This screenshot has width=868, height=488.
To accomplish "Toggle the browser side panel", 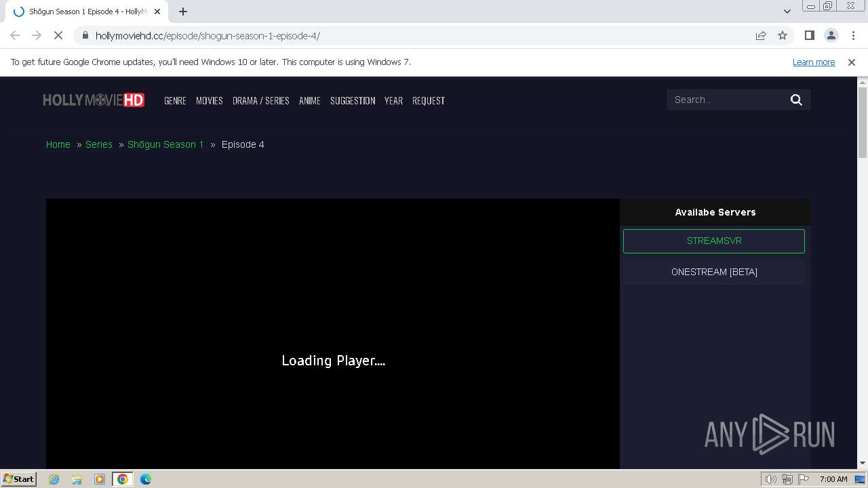I will pyautogui.click(x=809, y=35).
